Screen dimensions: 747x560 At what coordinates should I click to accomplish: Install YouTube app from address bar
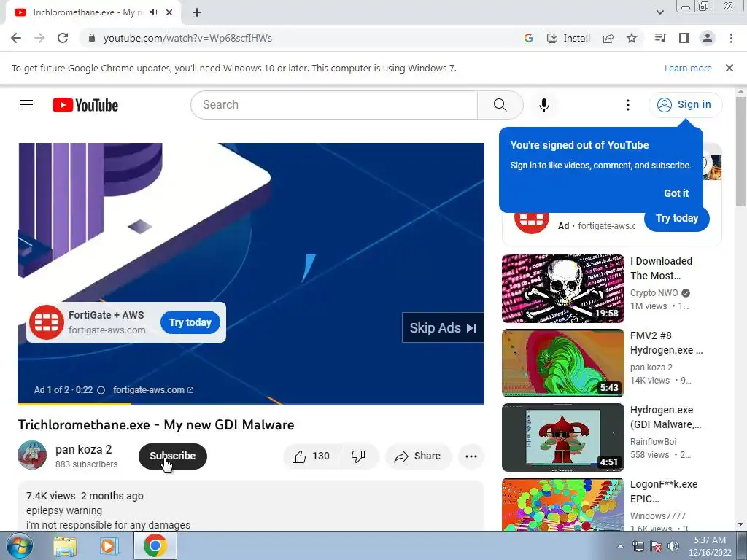pos(568,38)
